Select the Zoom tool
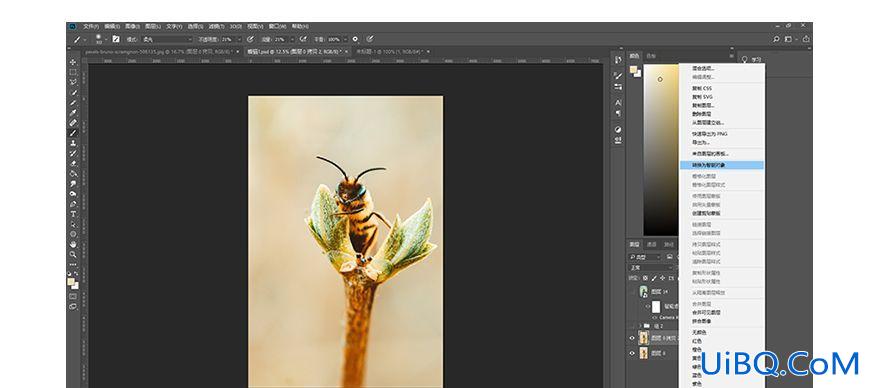Screen dimensions: 870x388 [73, 254]
